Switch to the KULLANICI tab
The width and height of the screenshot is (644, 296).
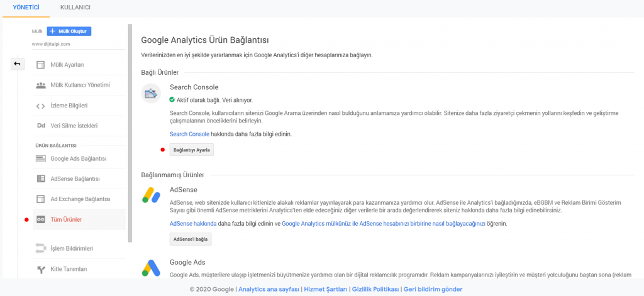(75, 8)
